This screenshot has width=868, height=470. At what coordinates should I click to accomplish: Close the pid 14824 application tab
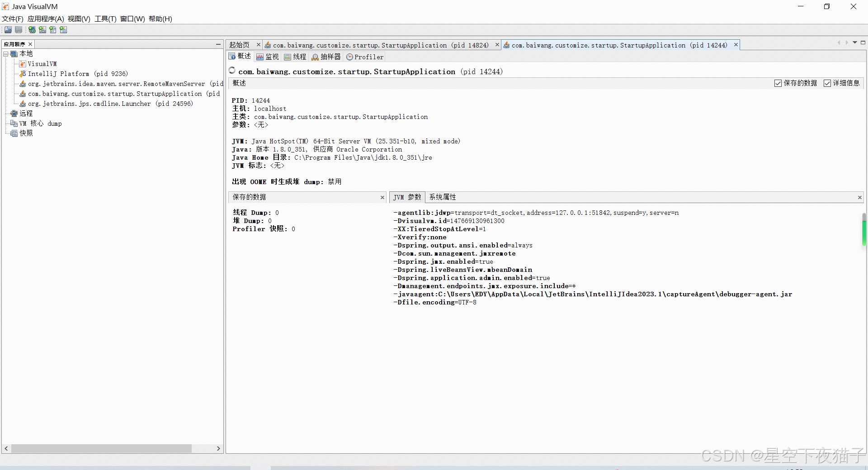coord(496,45)
